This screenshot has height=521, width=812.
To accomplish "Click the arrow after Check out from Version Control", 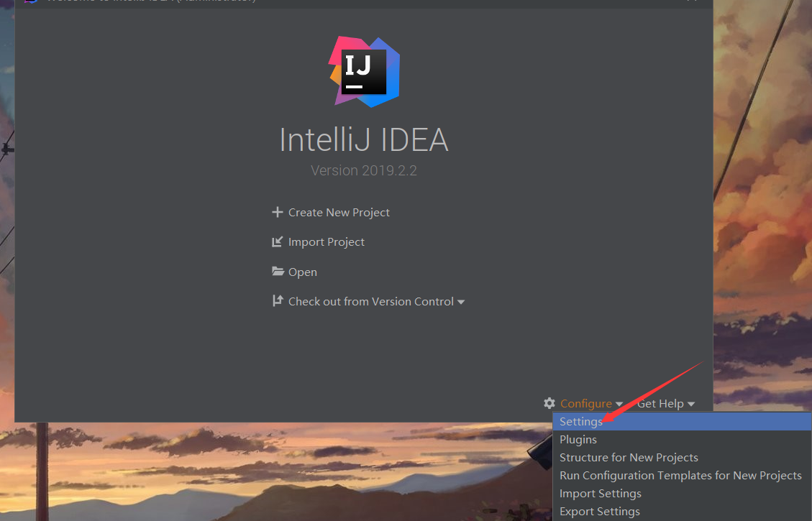I will [x=461, y=302].
